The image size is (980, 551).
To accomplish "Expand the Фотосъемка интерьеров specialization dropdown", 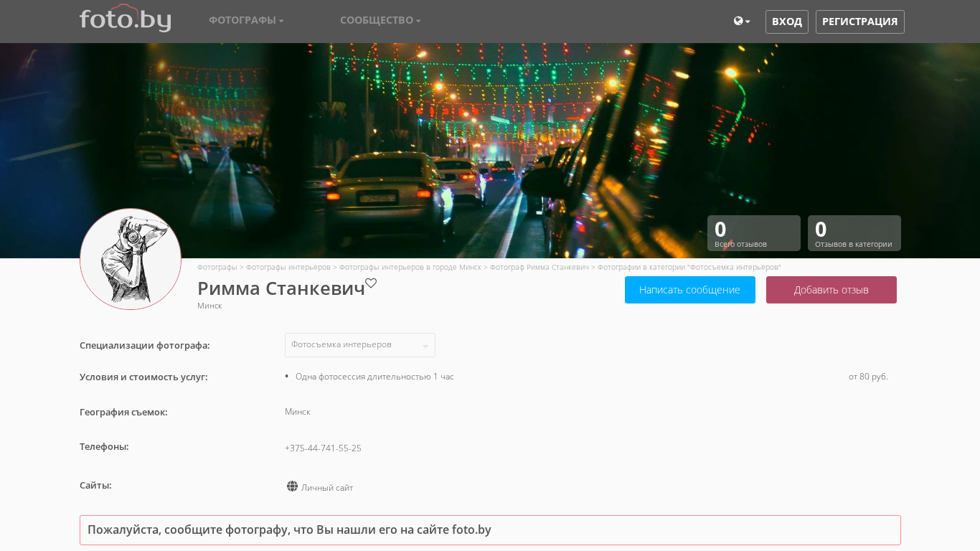I will [x=360, y=345].
